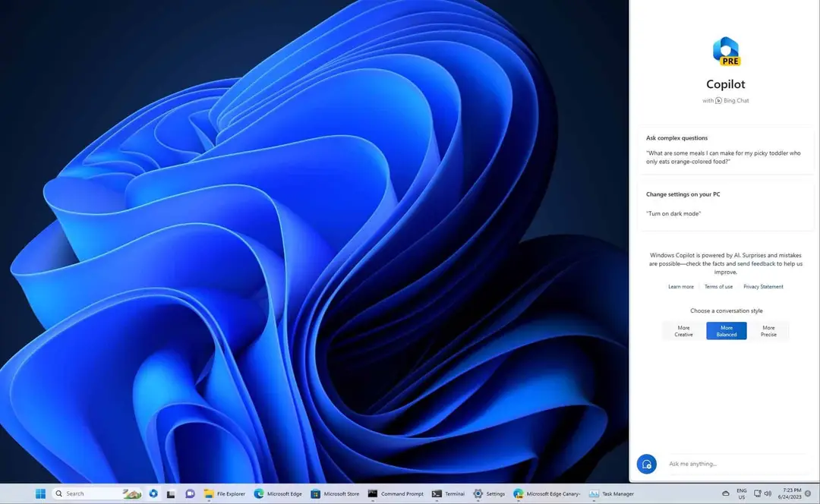820x504 pixels.
Task: Click the Copilot PRE logo
Action: pos(727,52)
